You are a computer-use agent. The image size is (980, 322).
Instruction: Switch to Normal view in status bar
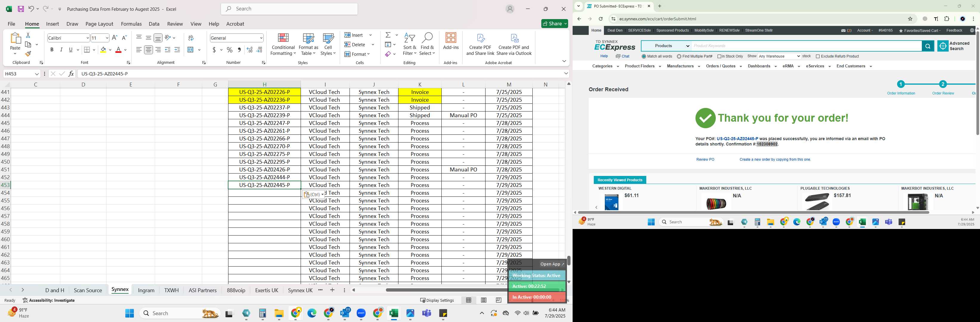[469, 300]
